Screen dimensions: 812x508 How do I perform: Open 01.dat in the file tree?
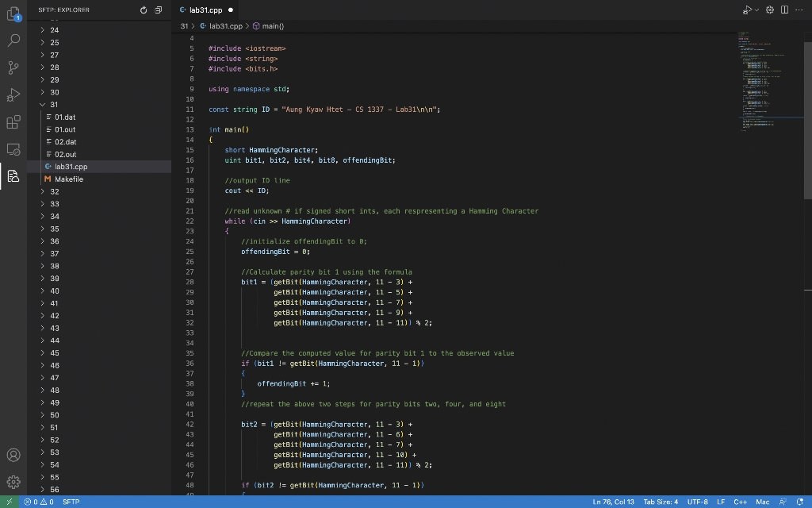(65, 117)
